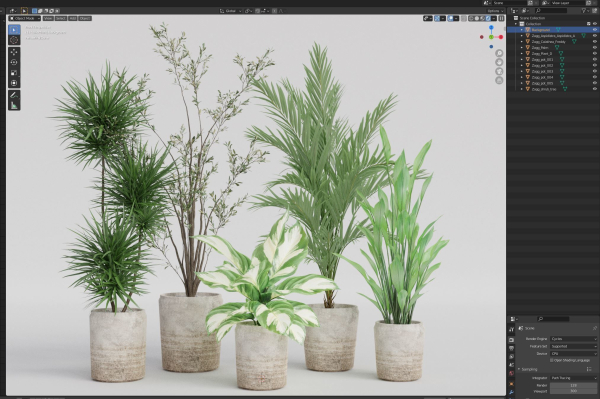Toggle proportional editing icon
Image resolution: width=600 pixels, height=399 pixels.
point(274,11)
